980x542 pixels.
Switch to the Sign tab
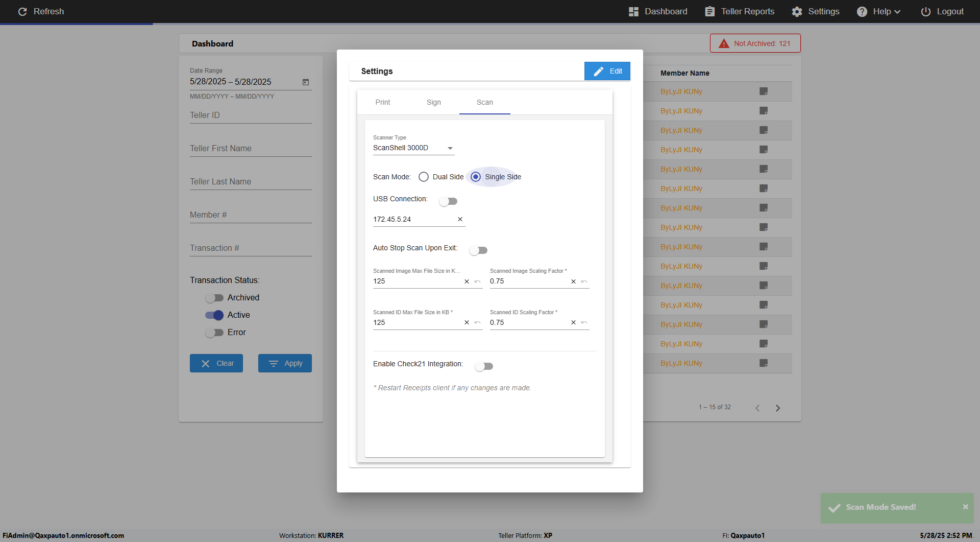(434, 102)
